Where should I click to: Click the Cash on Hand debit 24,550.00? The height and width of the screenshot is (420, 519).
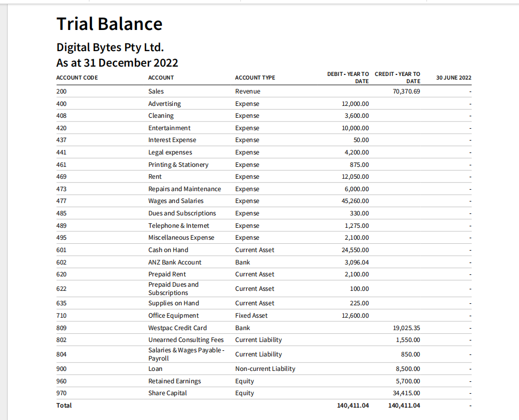[357, 250]
